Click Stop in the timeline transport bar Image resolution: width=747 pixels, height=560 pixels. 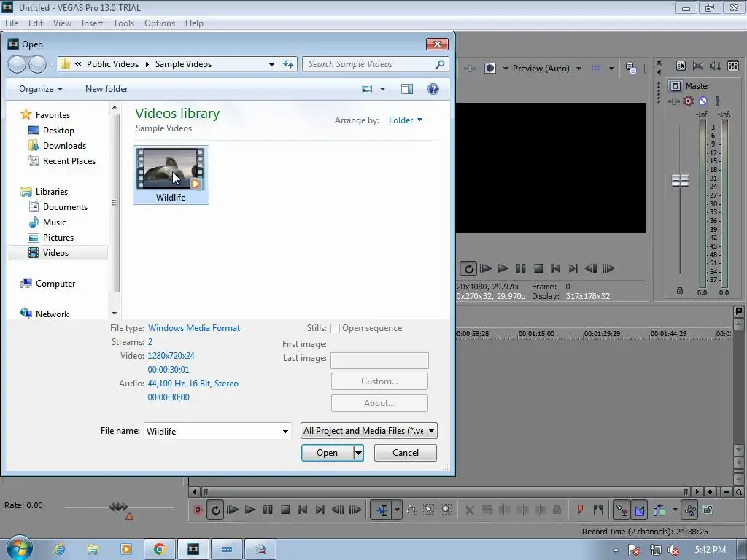coord(285,510)
